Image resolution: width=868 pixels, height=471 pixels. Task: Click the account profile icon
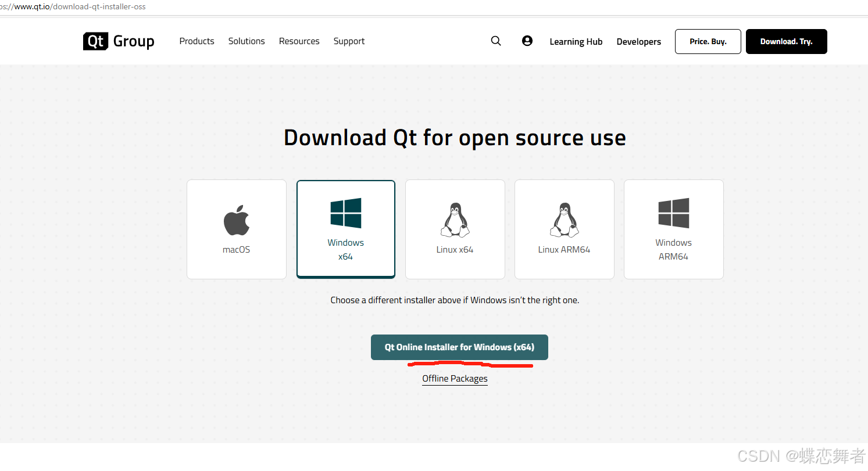click(x=527, y=41)
